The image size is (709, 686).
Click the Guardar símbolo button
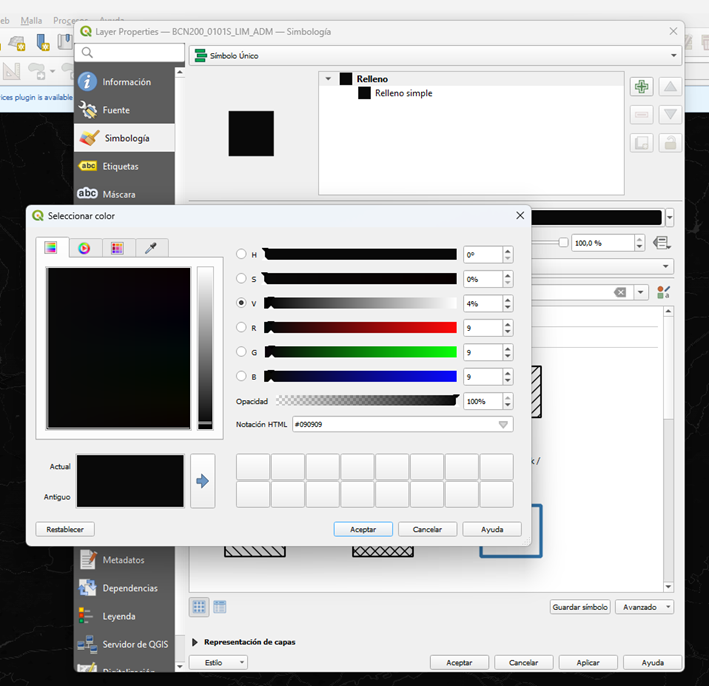(580, 607)
